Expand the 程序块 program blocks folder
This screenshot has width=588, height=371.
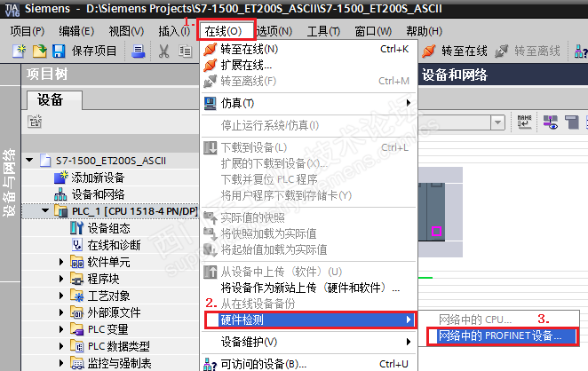61,279
